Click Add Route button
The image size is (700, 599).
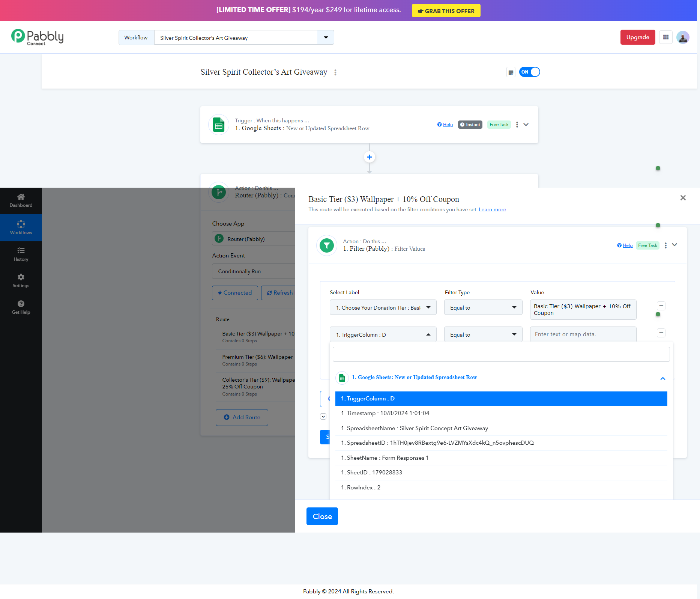[242, 417]
